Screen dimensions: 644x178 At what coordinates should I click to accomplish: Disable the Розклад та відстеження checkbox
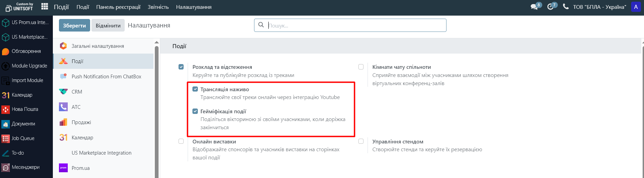click(x=181, y=67)
